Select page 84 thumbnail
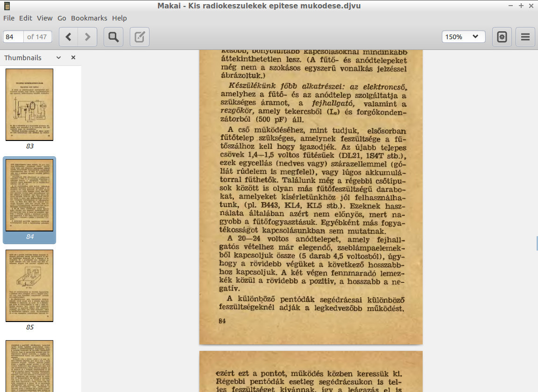Viewport: 538px width, 392px height. pos(29,195)
